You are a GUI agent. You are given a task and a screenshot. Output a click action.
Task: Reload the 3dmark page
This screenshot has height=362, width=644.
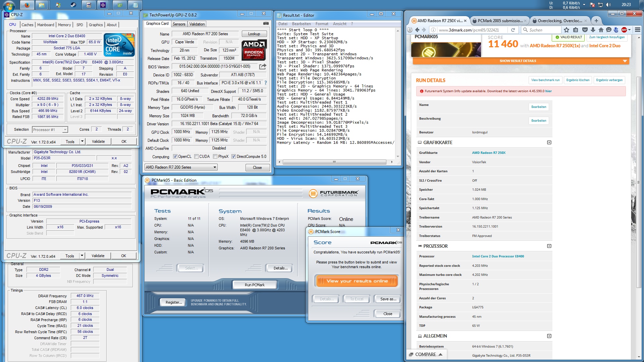coord(513,30)
